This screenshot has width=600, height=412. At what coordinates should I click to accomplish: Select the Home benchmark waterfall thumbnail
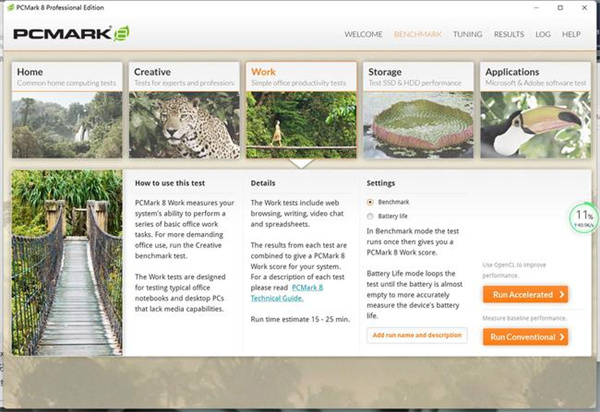click(x=67, y=125)
